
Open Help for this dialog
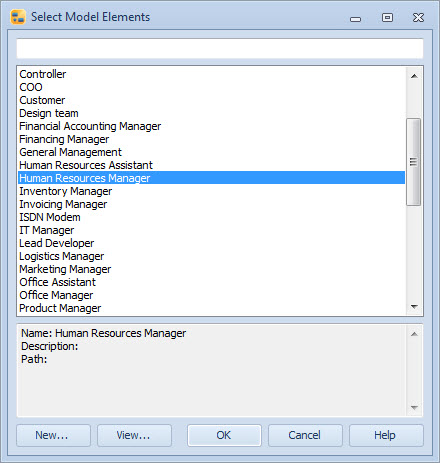[386, 435]
